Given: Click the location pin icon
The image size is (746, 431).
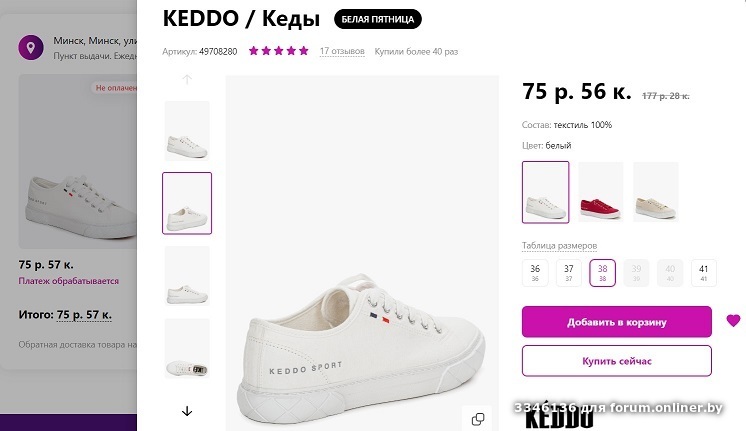Looking at the screenshot, I should tap(32, 47).
